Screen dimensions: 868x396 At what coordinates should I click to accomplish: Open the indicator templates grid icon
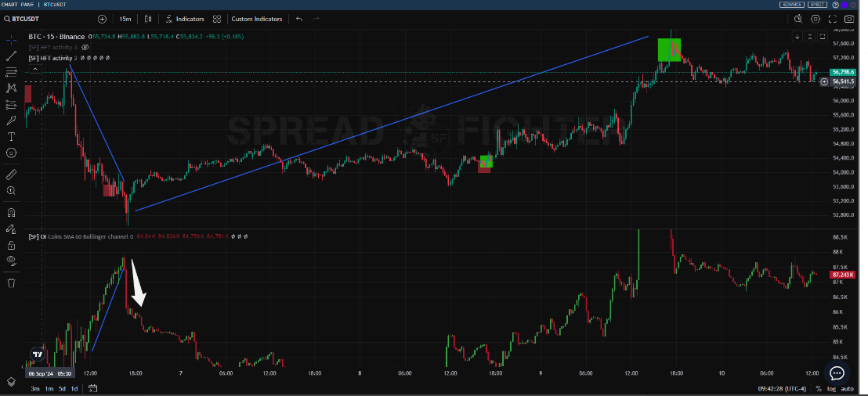216,19
